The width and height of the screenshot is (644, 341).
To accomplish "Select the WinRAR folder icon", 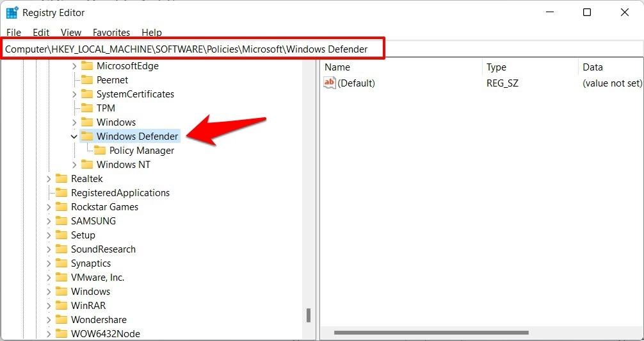I will click(x=61, y=305).
